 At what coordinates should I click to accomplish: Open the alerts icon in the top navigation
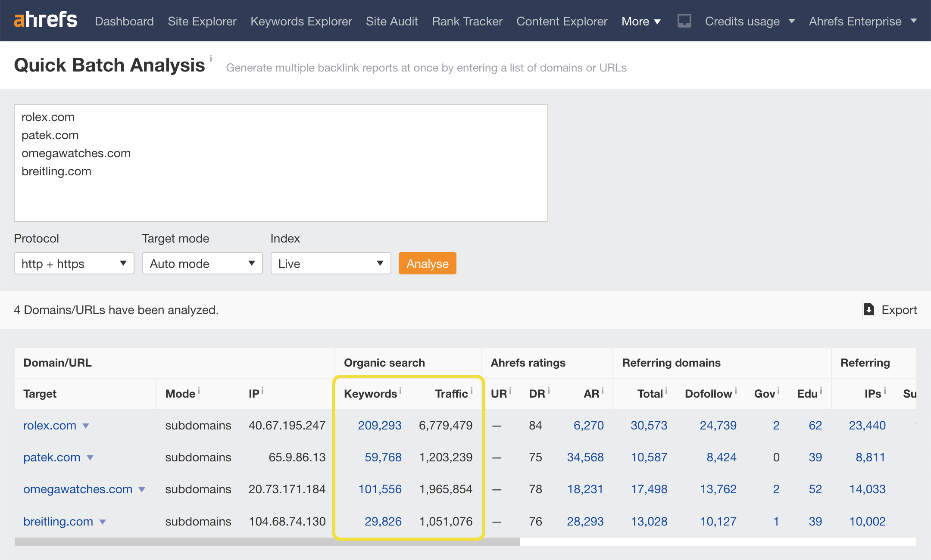pos(684,20)
